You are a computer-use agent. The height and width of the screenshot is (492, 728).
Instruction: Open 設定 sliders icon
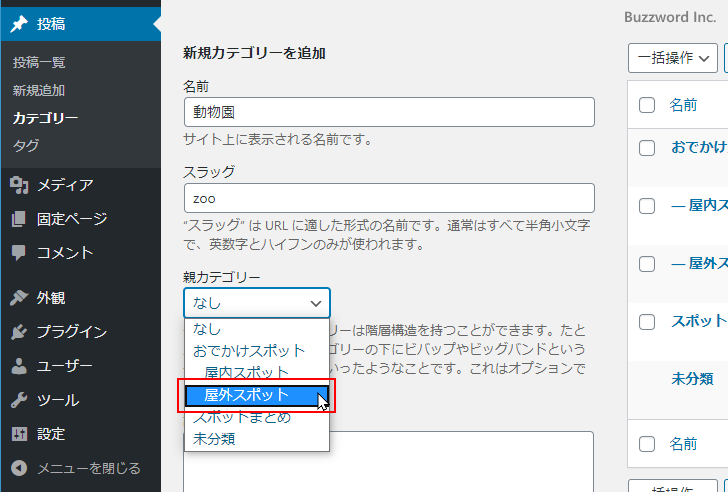19,434
